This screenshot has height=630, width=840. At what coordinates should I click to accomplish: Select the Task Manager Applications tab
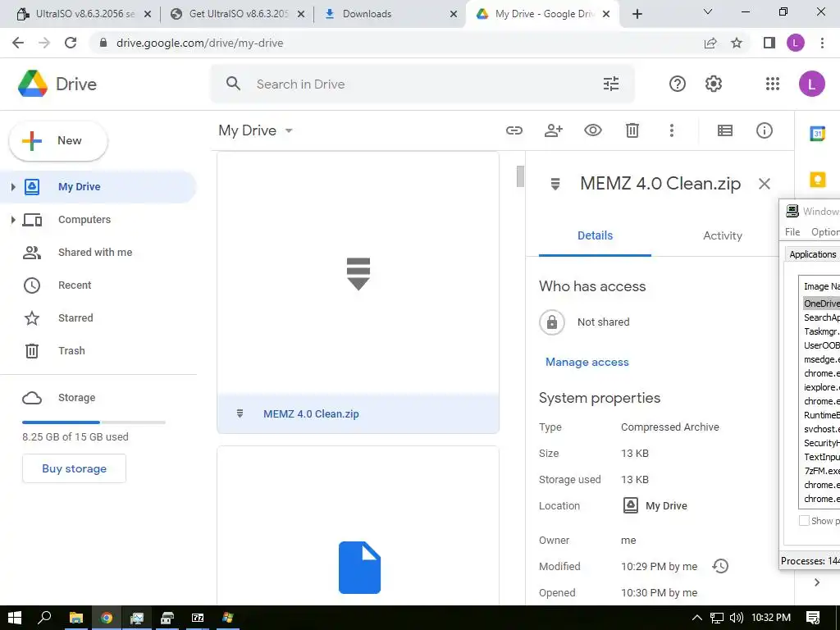tap(812, 254)
